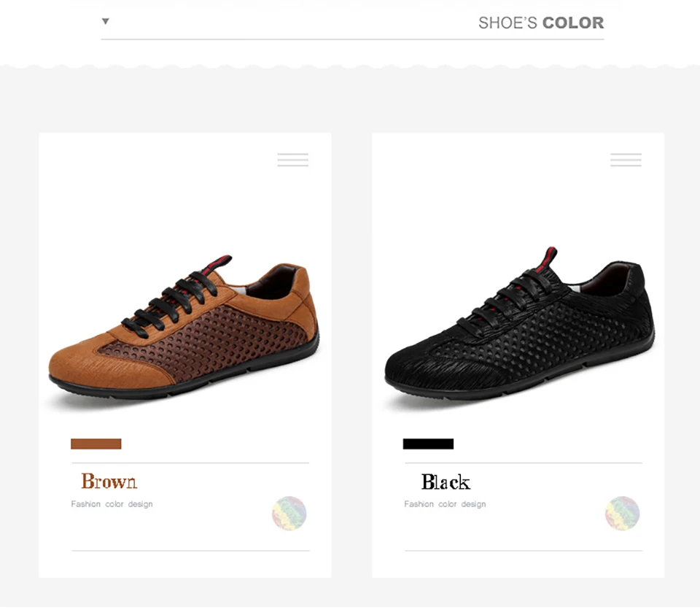Viewport: 700px width, 615px height.
Task: Click the red pull tab on brown shoe
Action: (222, 261)
